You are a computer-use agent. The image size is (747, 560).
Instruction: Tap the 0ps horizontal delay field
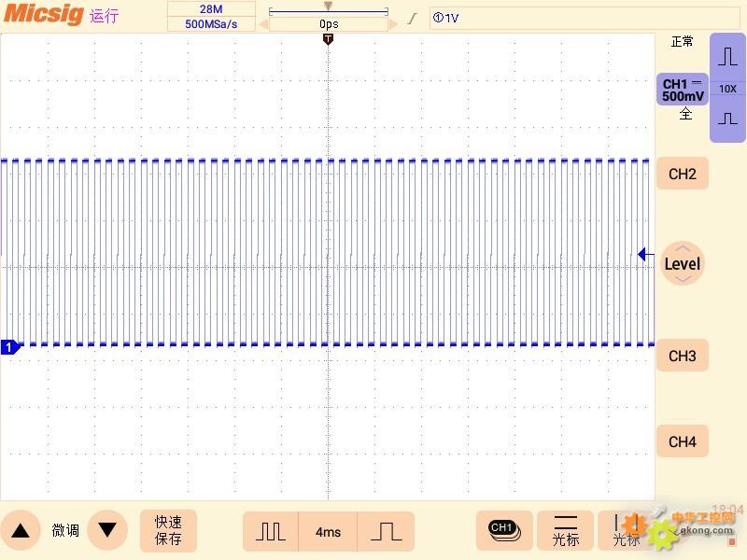329,24
